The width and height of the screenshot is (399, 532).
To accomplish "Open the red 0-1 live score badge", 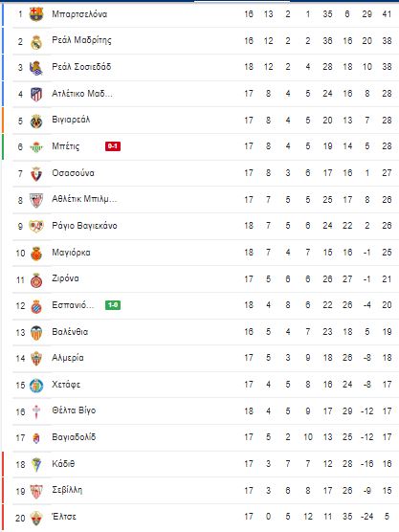I will [x=113, y=146].
